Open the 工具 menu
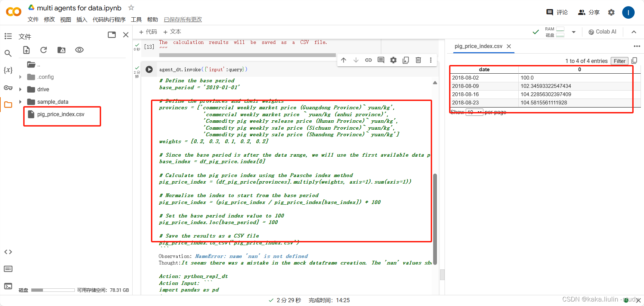The width and height of the screenshot is (644, 306). 136,19
